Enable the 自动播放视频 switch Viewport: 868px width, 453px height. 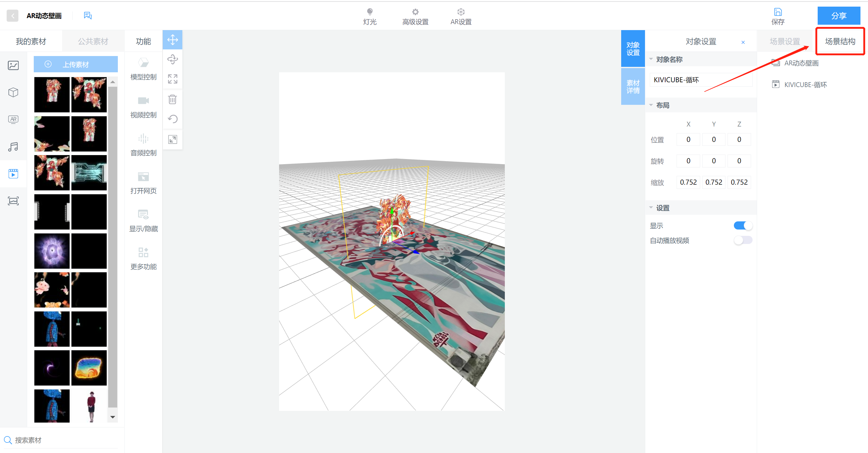click(x=743, y=240)
